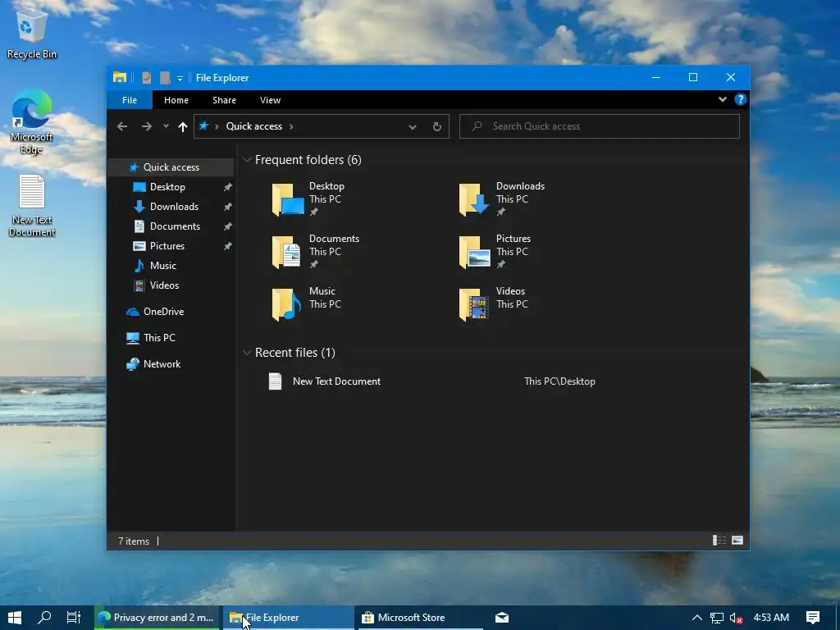Screen dimensions: 840x630
Task: Open the address bar history dropdown
Action: 413,127
